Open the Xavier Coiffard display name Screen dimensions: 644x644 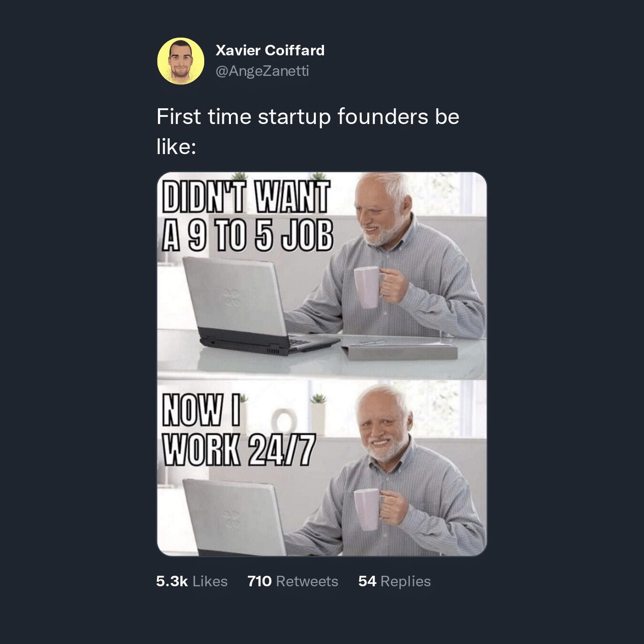(270, 50)
